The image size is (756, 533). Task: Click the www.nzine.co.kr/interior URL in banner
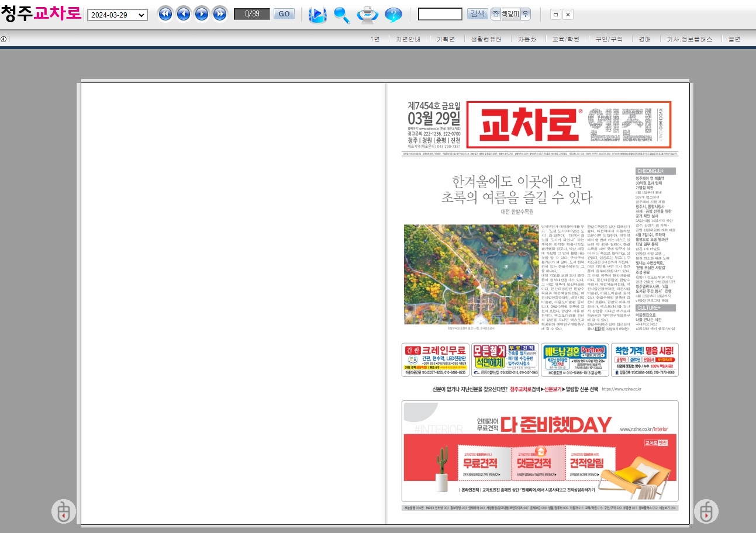coord(644,429)
